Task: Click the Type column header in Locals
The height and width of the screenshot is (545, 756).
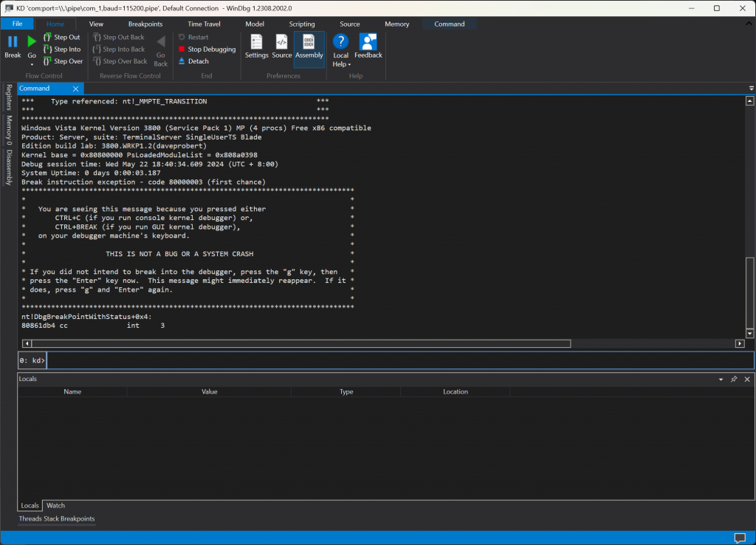Action: [346, 391]
